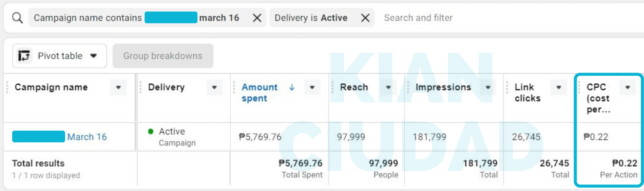This screenshot has width=644, height=191.
Task: Click the drag handle beside Delivery column
Action: coord(140,87)
